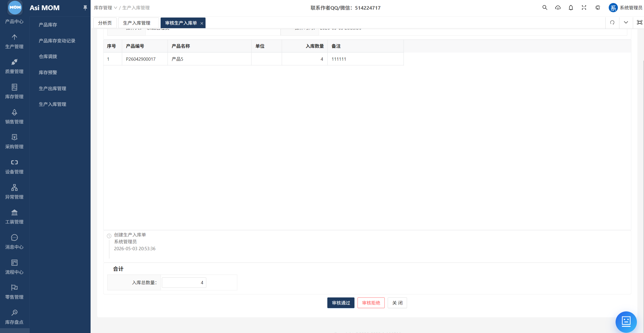This screenshot has height=333, width=644.
Task: Click the 系统管理员 username label
Action: tap(631, 8)
